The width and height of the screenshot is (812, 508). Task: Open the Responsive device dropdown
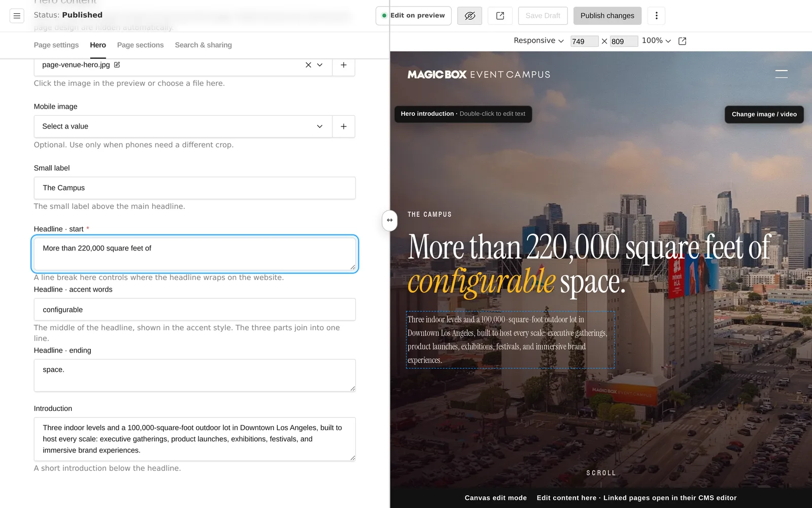(538, 41)
